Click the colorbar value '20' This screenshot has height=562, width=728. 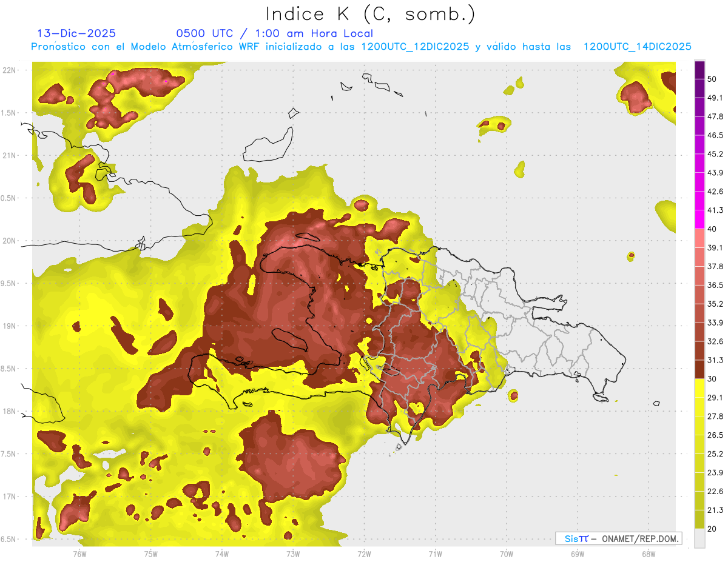pos(713,529)
